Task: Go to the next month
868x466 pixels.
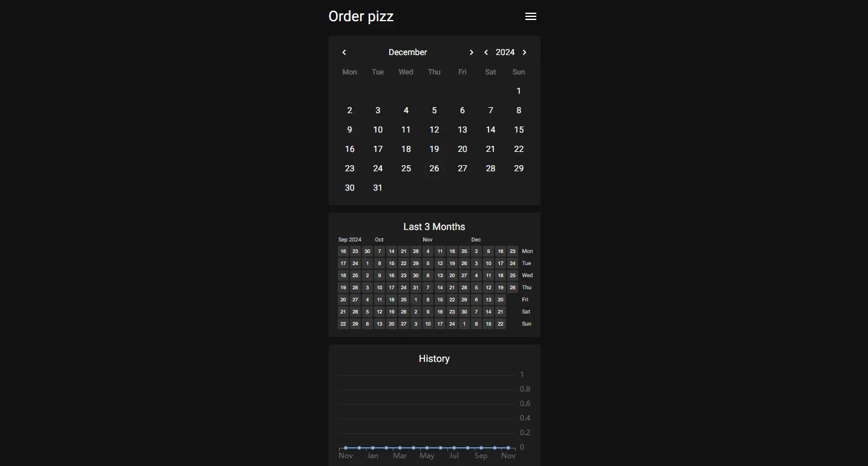Action: pyautogui.click(x=472, y=53)
